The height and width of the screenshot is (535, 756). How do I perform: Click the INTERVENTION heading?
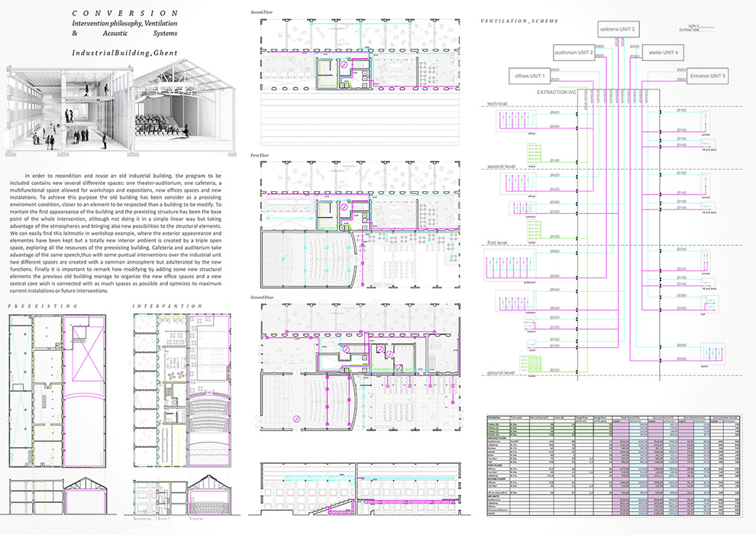[160, 306]
